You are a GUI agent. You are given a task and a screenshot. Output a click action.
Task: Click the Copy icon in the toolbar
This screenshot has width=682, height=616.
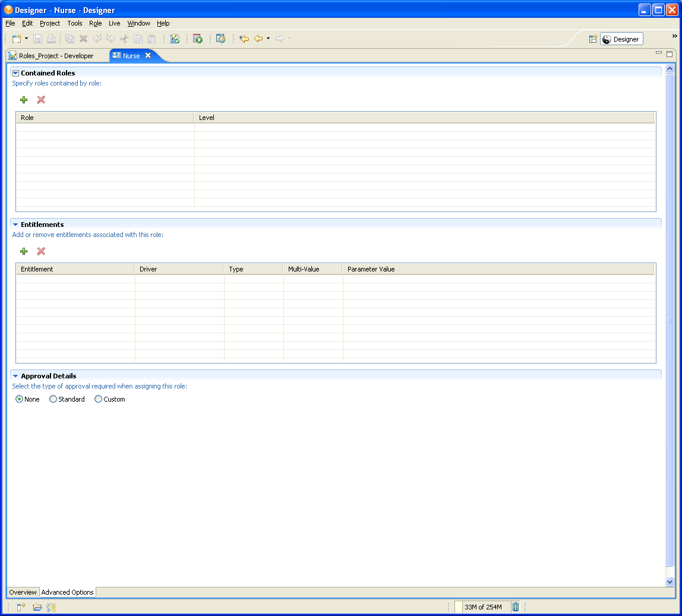[138, 39]
